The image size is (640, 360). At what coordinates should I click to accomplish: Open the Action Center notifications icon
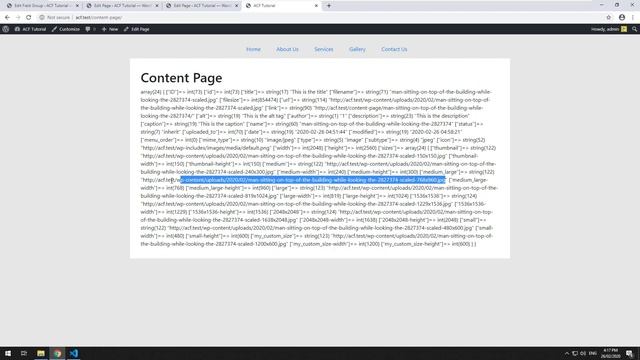pos(630,353)
